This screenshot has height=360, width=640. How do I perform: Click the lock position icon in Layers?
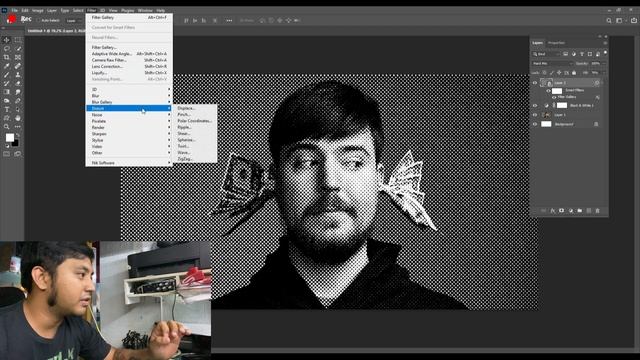pyautogui.click(x=559, y=73)
